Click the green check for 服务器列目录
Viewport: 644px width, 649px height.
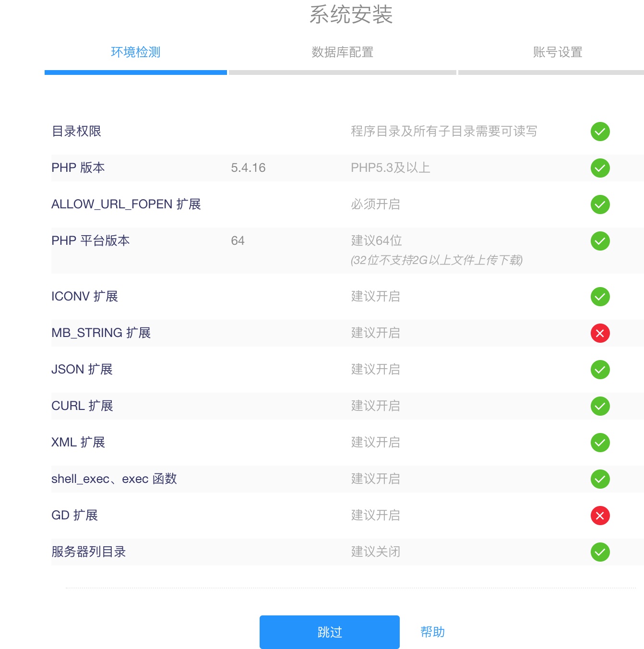(600, 552)
